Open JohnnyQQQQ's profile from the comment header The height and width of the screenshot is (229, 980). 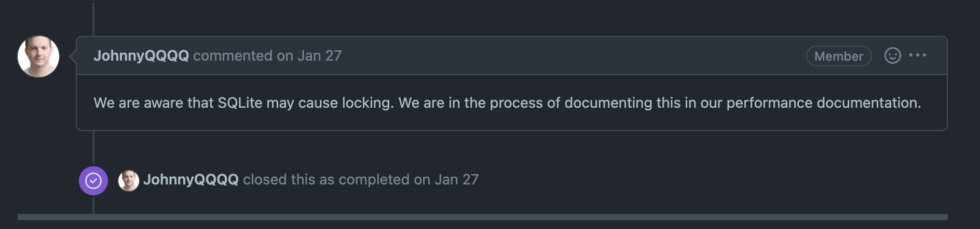(141, 56)
